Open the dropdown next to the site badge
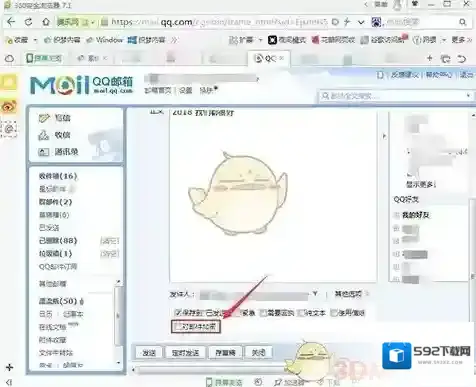Screen dimensions: 476x387 coord(93,22)
